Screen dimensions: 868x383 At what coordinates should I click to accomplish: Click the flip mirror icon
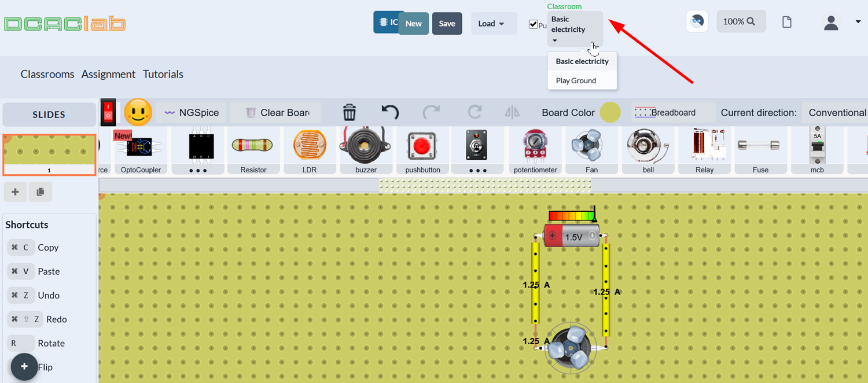click(512, 112)
